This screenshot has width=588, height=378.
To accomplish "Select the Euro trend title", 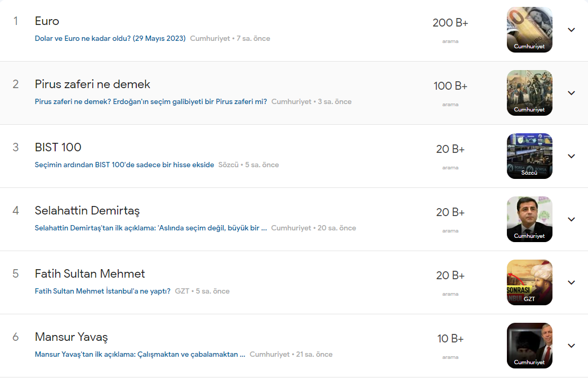I will coord(47,21).
